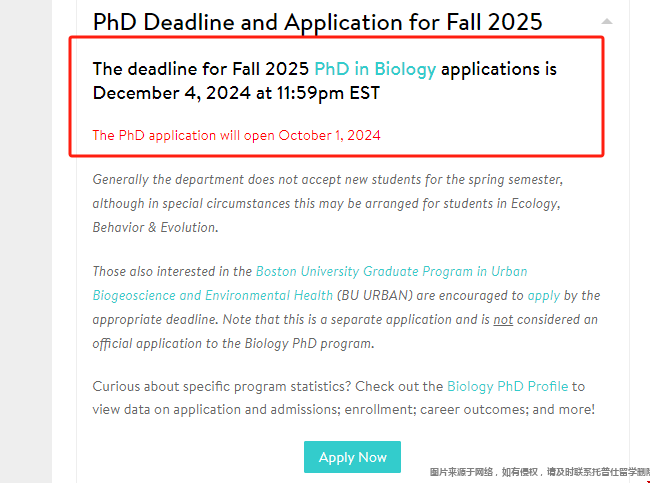Click the teal 'Apply Now' button
This screenshot has width=650, height=483.
(x=352, y=457)
